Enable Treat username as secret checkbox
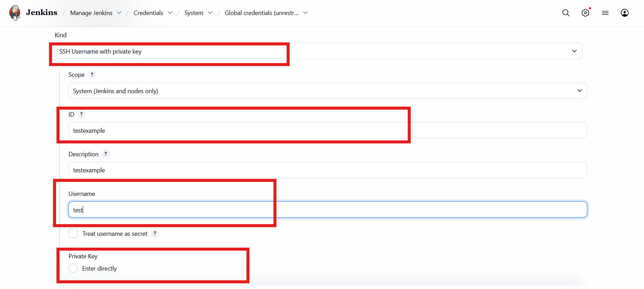This screenshot has width=644, height=289. point(73,233)
